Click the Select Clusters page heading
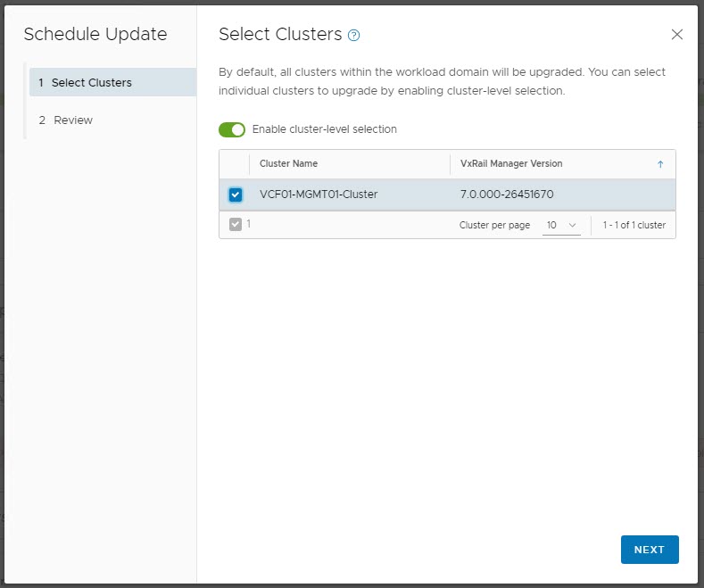This screenshot has width=704, height=588. (280, 35)
